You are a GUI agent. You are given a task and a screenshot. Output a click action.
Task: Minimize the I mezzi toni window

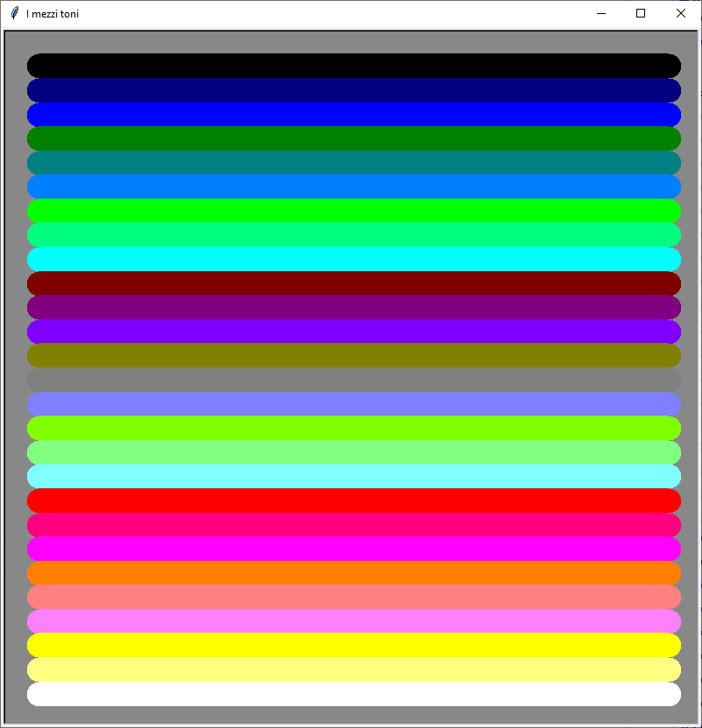[601, 13]
